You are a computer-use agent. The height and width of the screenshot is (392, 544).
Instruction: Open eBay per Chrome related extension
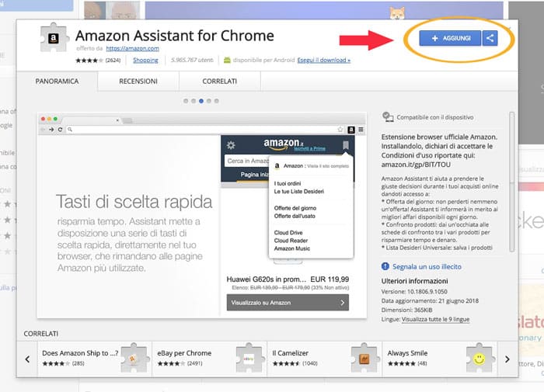pos(210,359)
